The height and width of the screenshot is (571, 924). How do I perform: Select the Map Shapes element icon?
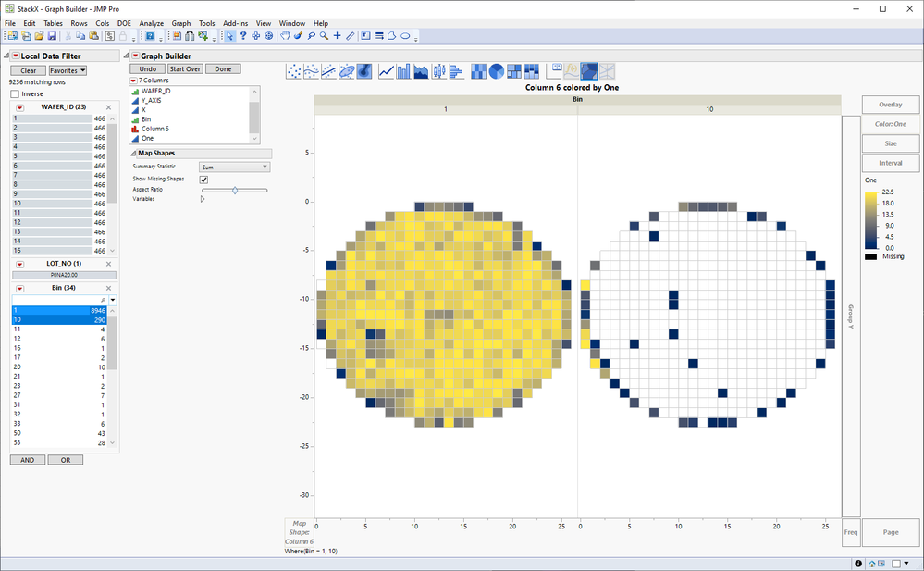pos(589,71)
